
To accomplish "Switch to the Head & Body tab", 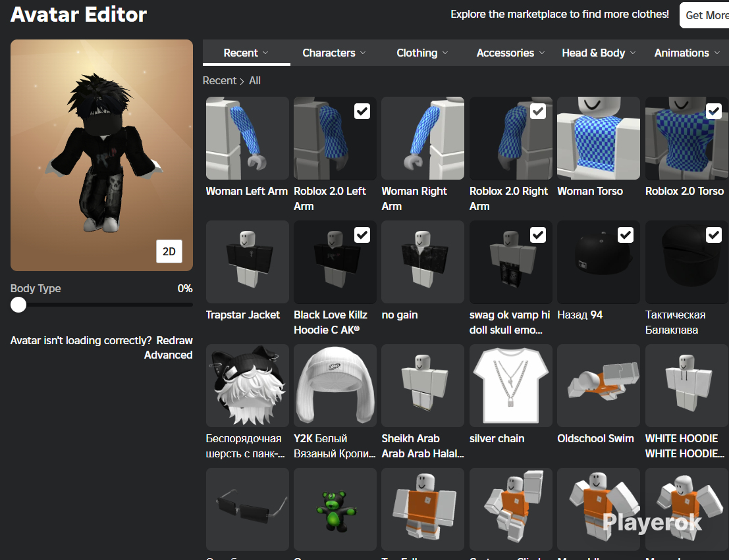I will pos(599,53).
